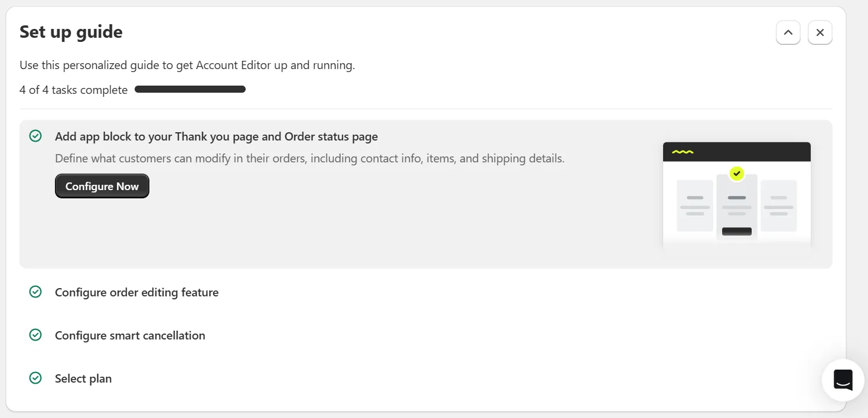Click the yellow squiggle logo in the illustration
Image resolution: width=868 pixels, height=418 pixels.
pyautogui.click(x=683, y=152)
